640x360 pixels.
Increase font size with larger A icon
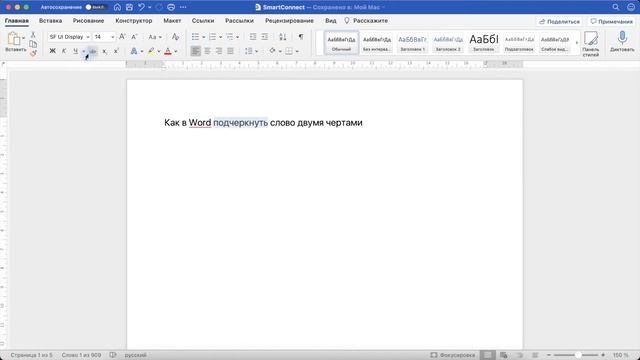pyautogui.click(x=122, y=37)
